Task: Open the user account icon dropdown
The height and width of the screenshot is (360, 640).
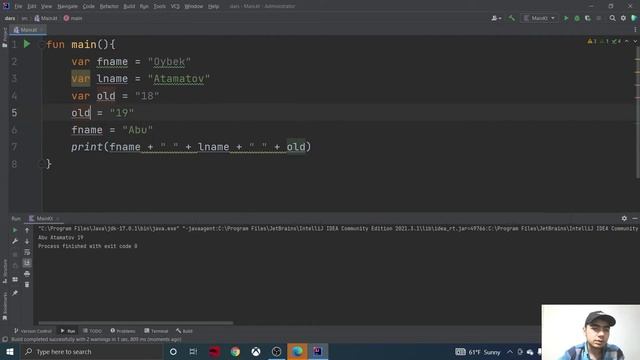Action: tap(496, 18)
